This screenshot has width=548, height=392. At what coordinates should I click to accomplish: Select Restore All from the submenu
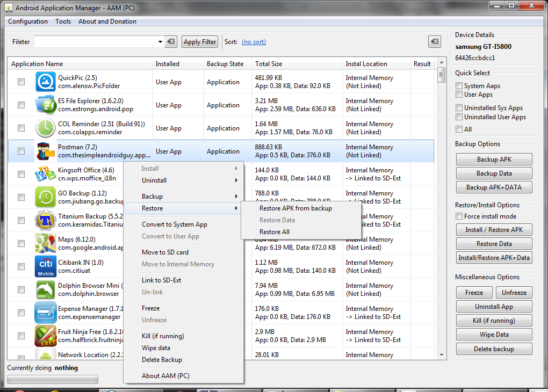coord(275,232)
